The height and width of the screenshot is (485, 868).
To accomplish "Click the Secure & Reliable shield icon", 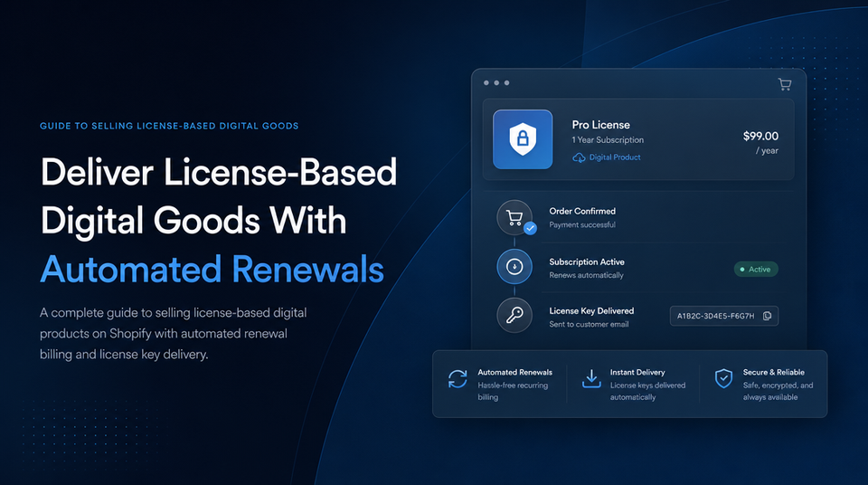I will tap(723, 378).
